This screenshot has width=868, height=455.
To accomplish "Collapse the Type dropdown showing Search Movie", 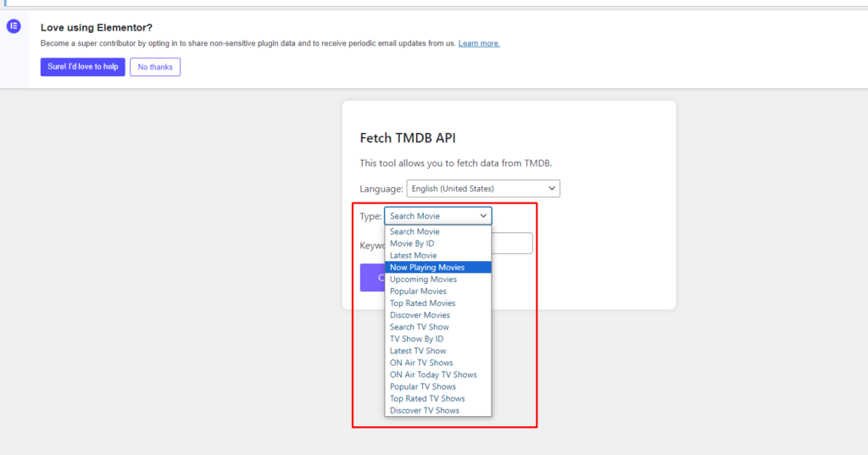I will click(438, 216).
